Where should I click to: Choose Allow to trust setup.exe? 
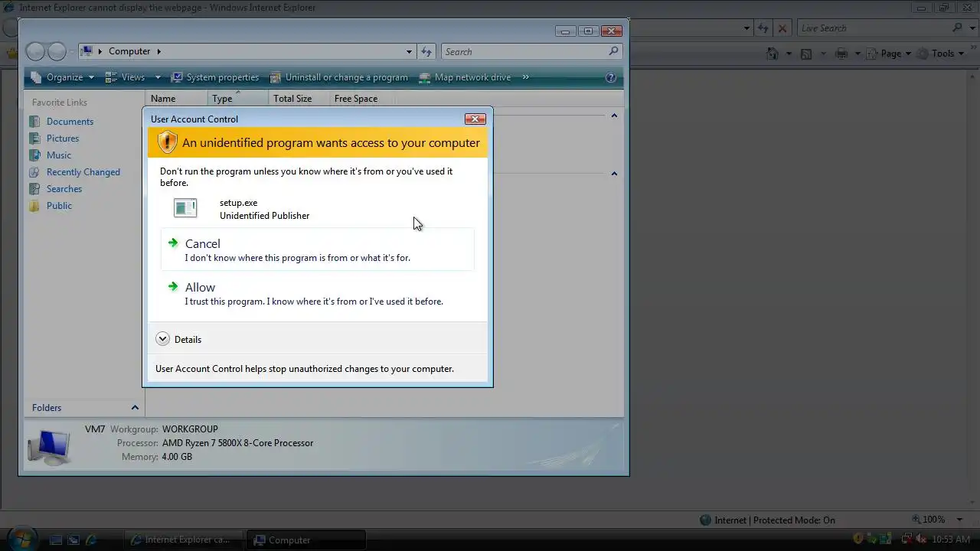coord(317,293)
